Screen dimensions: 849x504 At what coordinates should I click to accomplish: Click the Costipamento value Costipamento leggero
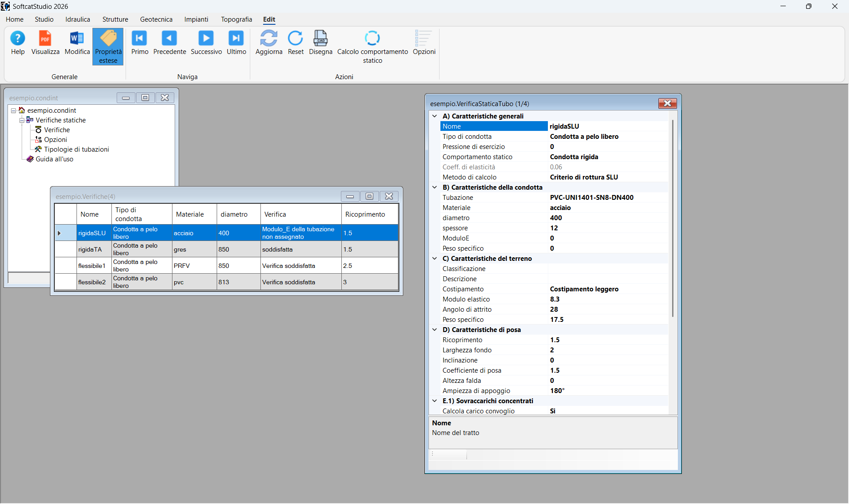pos(608,289)
